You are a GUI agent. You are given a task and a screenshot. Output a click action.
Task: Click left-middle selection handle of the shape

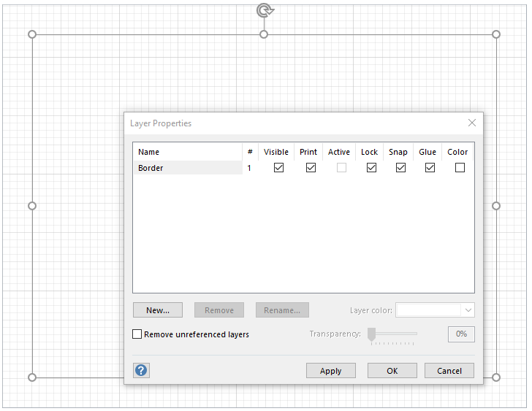pyautogui.click(x=32, y=206)
